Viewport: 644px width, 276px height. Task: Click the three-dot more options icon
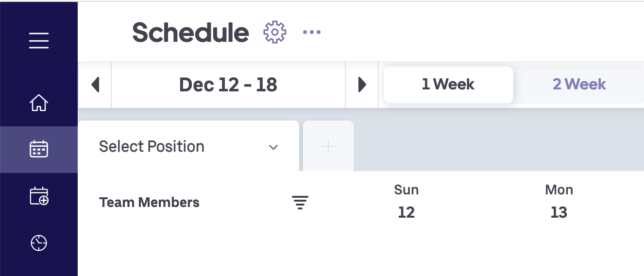(x=312, y=33)
